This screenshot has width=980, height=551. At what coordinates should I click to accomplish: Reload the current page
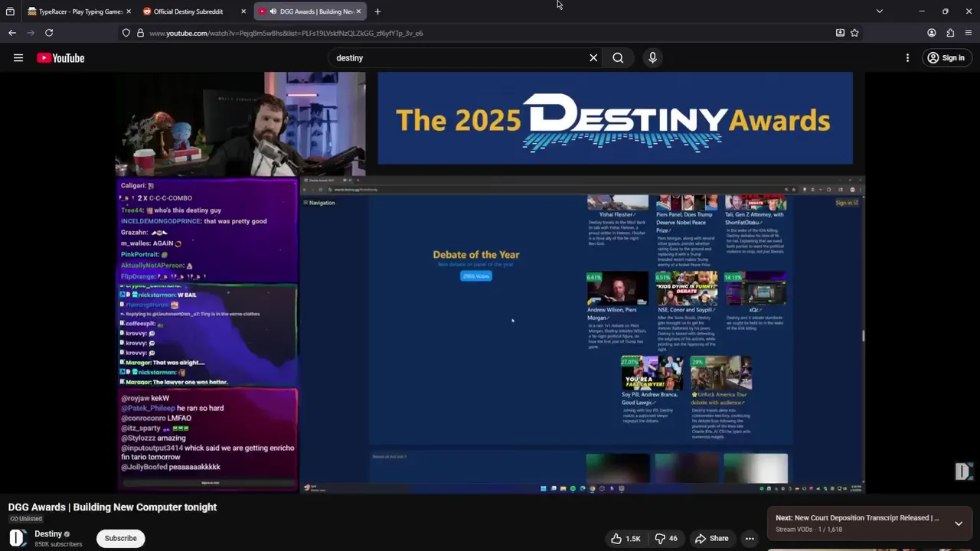(x=49, y=33)
